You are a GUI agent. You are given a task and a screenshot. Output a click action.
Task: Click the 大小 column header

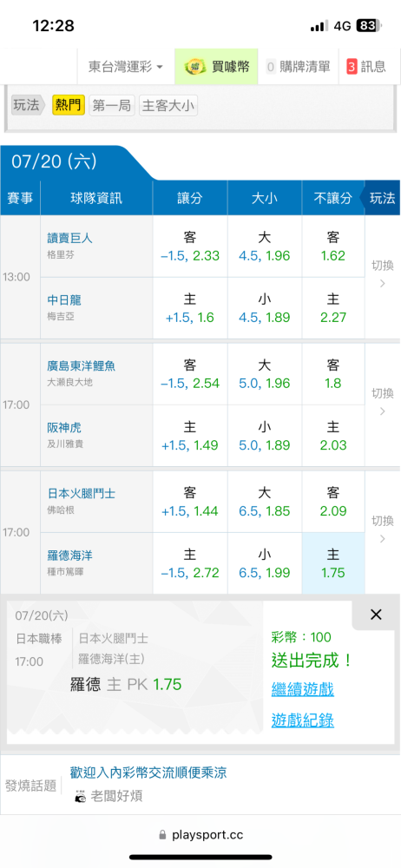pos(265,198)
